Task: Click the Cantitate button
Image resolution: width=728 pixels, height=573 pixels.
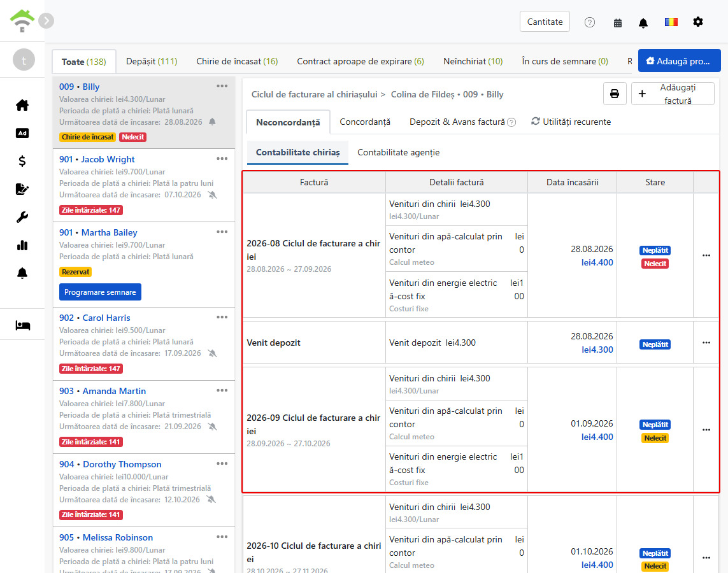Action: [545, 22]
